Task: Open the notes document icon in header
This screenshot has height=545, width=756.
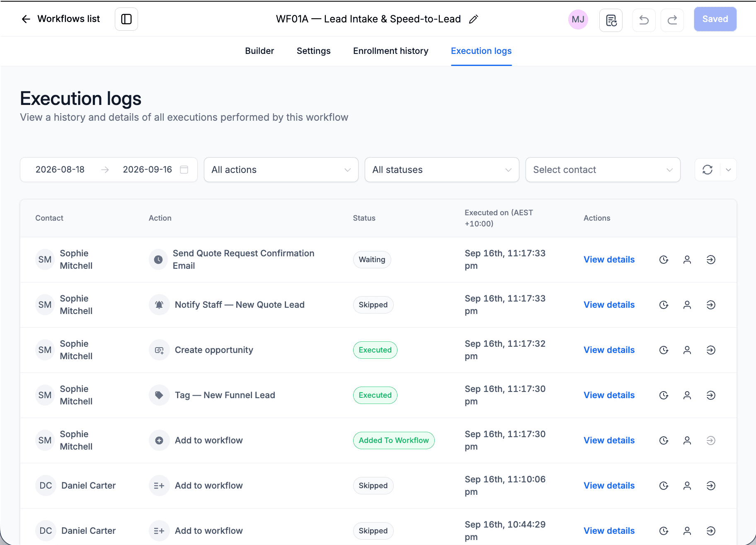Action: pos(611,20)
